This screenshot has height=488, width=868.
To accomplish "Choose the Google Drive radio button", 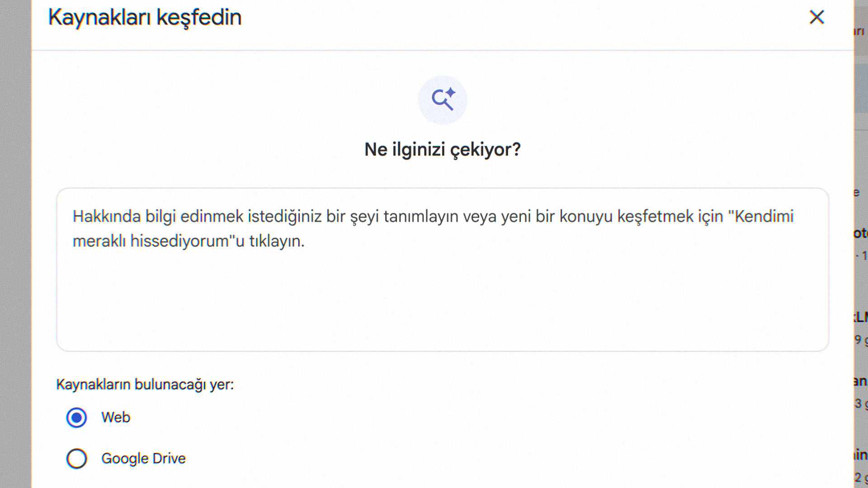I will (x=76, y=459).
